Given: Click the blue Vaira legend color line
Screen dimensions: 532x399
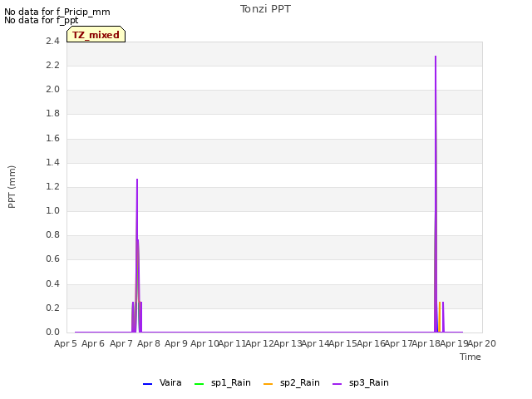Looking at the screenshot, I should [148, 384].
